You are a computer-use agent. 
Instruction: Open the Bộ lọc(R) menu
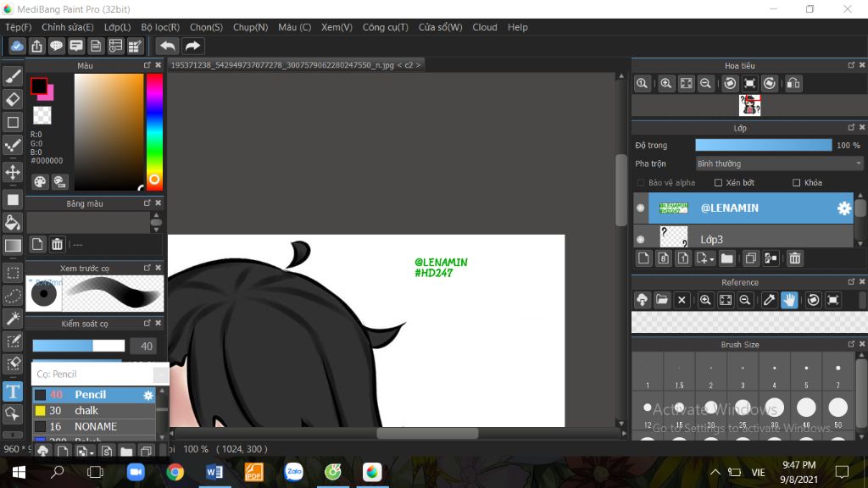(160, 27)
